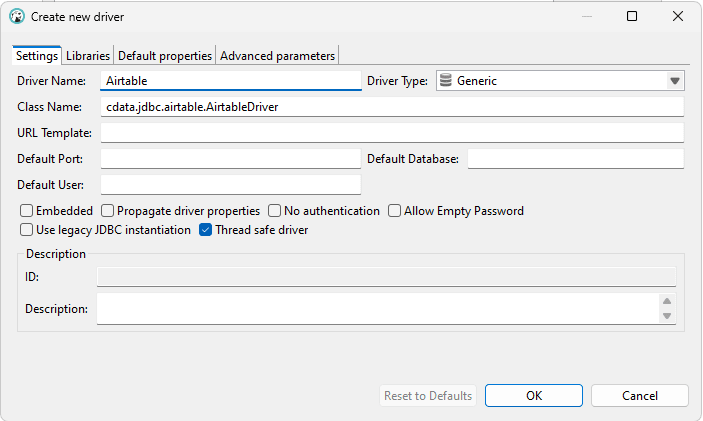Switch to the Libraries tab
Screen dimensions: 703x421
(88, 56)
